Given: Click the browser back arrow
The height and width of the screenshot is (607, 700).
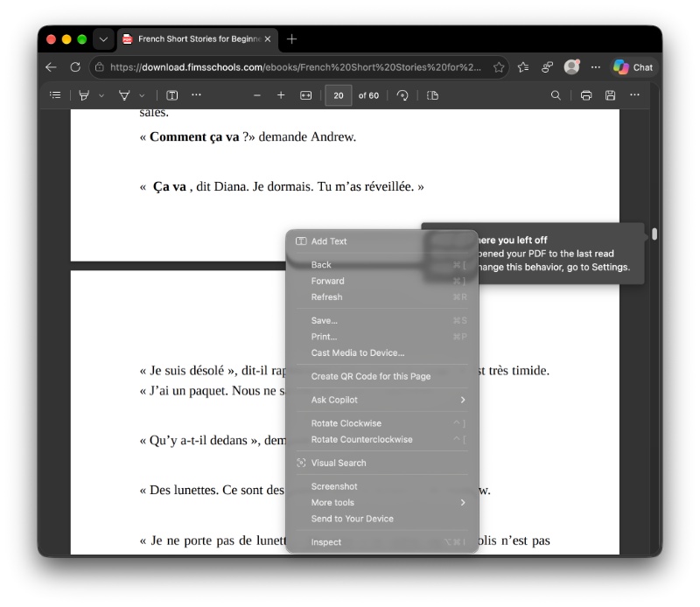Looking at the screenshot, I should tap(51, 67).
